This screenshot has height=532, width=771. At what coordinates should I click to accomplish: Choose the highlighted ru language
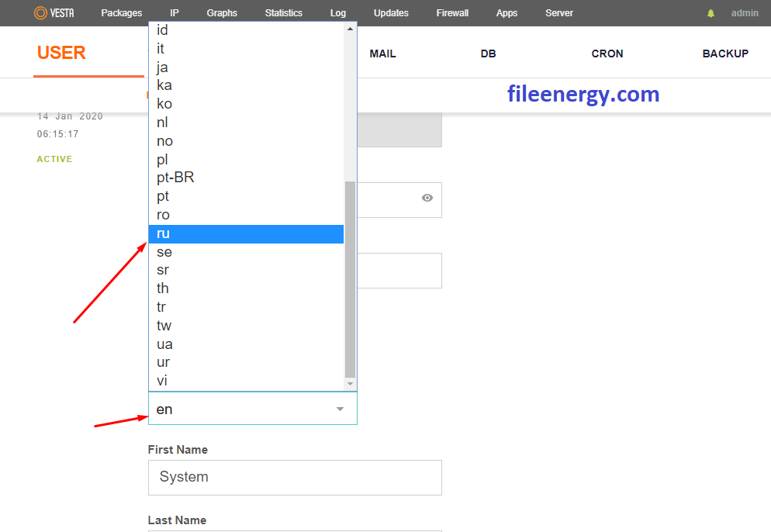[246, 233]
